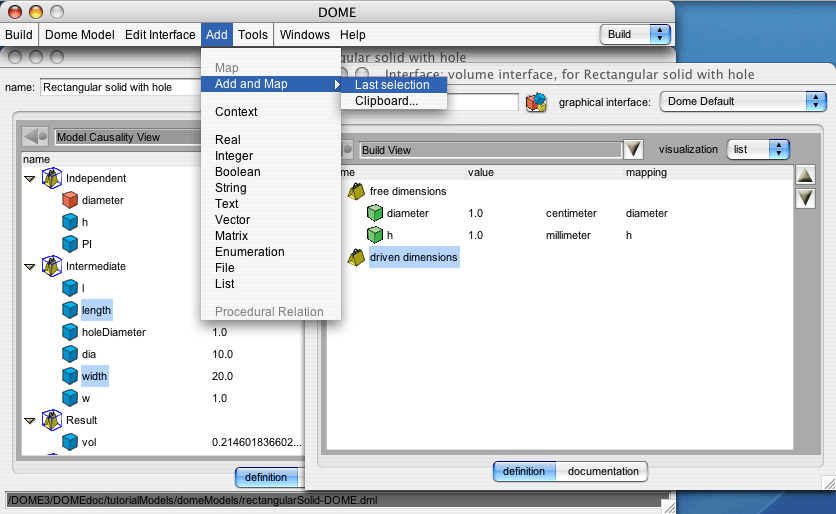The width and height of the screenshot is (836, 514).
Task: Collapse the Intermediate tree node
Action: pyautogui.click(x=30, y=267)
